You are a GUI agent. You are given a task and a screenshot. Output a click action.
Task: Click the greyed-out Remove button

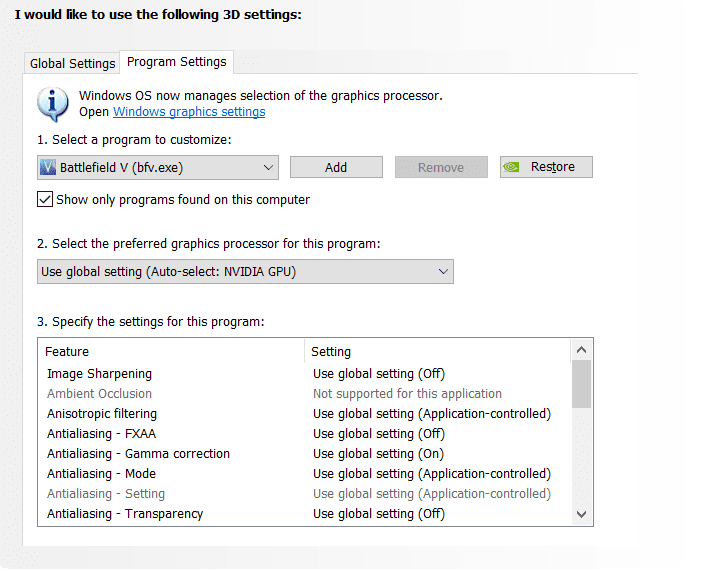pos(441,167)
